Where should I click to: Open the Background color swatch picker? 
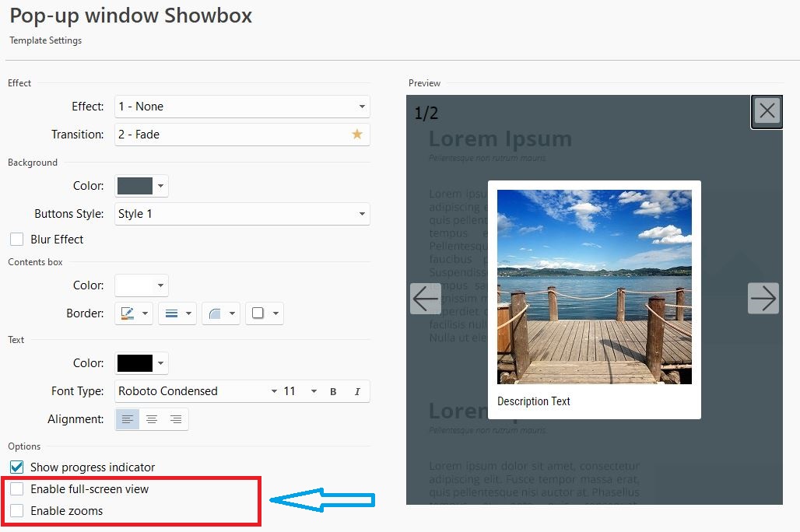[141, 186]
